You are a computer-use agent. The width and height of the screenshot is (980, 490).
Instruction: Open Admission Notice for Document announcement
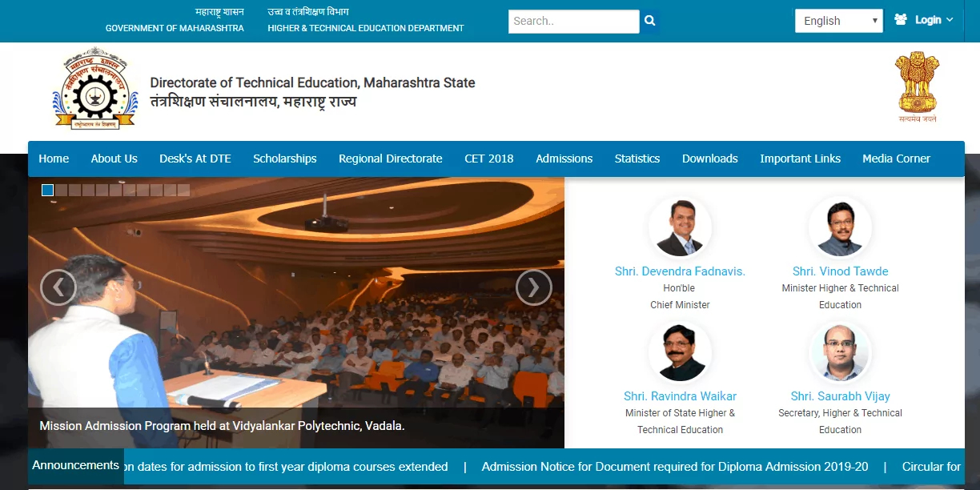coord(674,467)
